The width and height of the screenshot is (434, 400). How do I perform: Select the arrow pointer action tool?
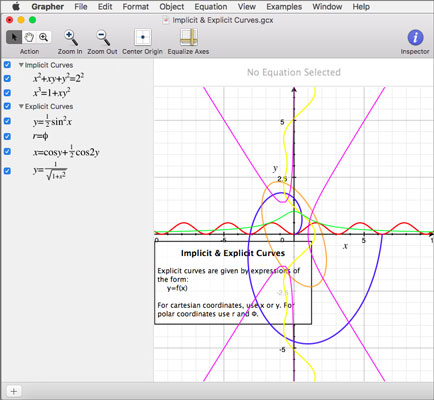14,37
